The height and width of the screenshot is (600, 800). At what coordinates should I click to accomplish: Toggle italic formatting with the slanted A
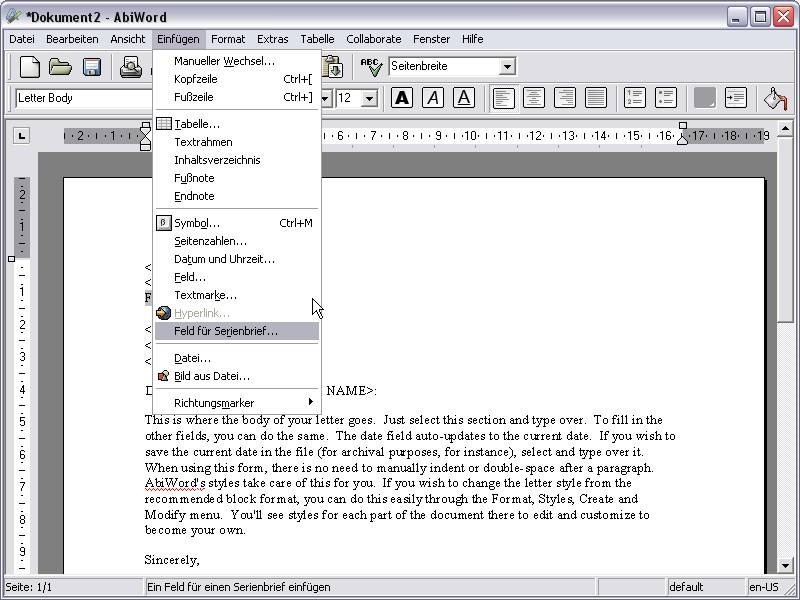click(433, 97)
